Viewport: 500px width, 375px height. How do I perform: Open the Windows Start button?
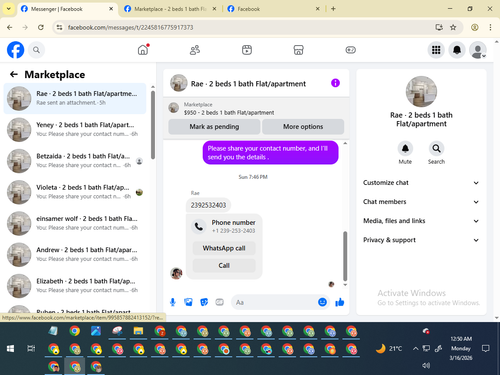point(10,349)
